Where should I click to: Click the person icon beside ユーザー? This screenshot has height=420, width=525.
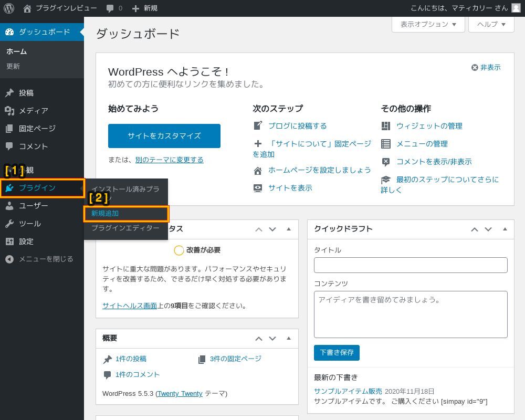click(x=9, y=206)
